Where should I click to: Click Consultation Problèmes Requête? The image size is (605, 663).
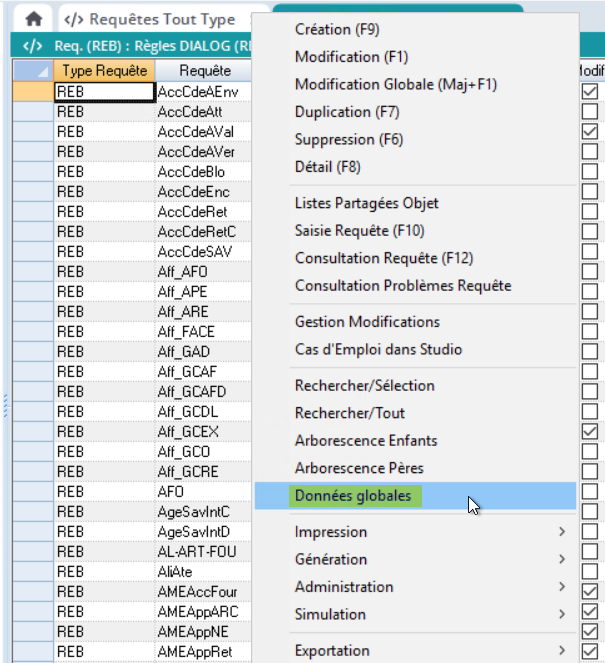click(x=403, y=286)
